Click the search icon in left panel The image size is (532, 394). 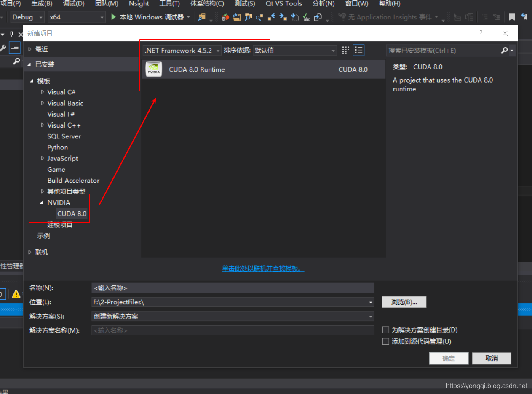[x=16, y=61]
